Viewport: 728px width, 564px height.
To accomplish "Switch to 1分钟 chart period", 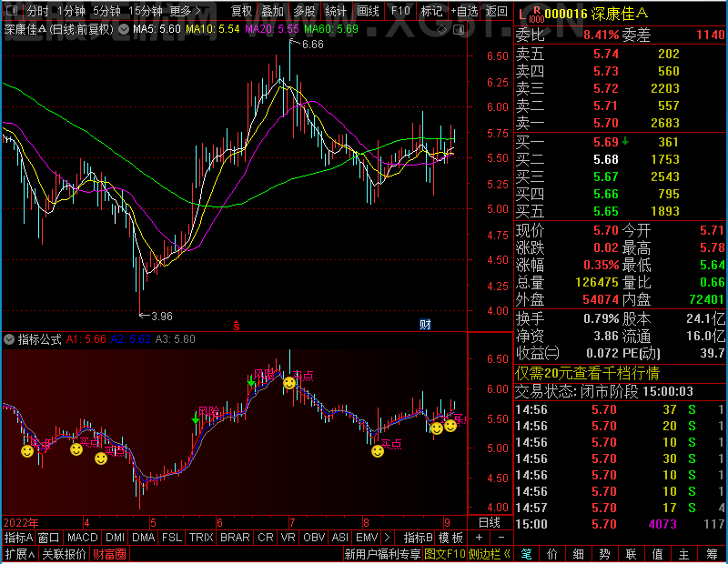I will tap(72, 10).
